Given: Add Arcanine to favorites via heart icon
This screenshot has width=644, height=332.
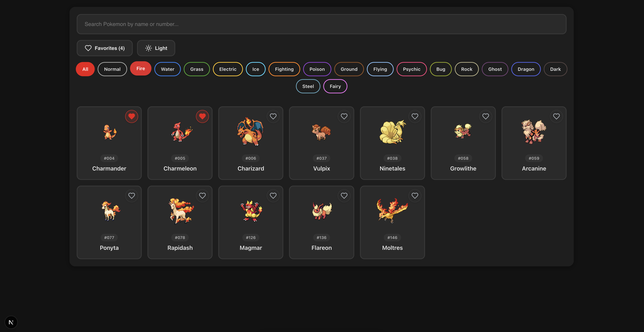Looking at the screenshot, I should 556,116.
